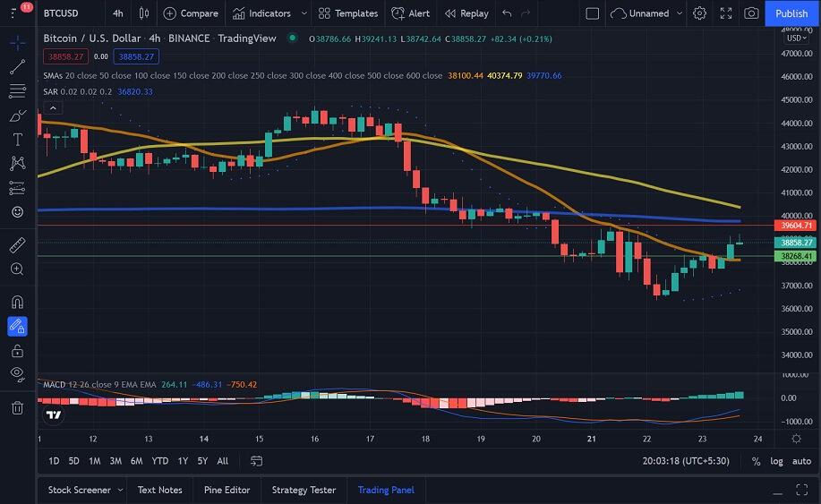Viewport: 821px width, 504px height.
Task: Open the USD currency dropdown
Action: (794, 38)
